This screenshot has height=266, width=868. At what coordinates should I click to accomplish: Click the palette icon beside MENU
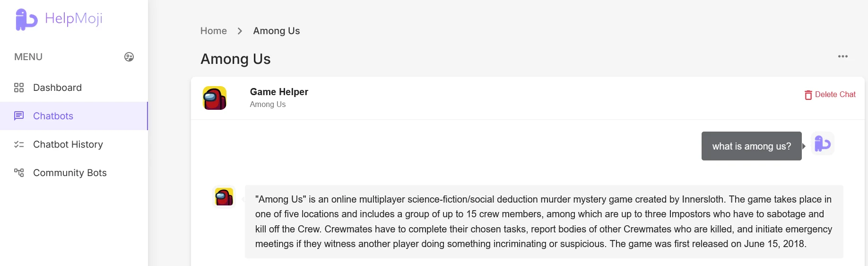pyautogui.click(x=129, y=57)
